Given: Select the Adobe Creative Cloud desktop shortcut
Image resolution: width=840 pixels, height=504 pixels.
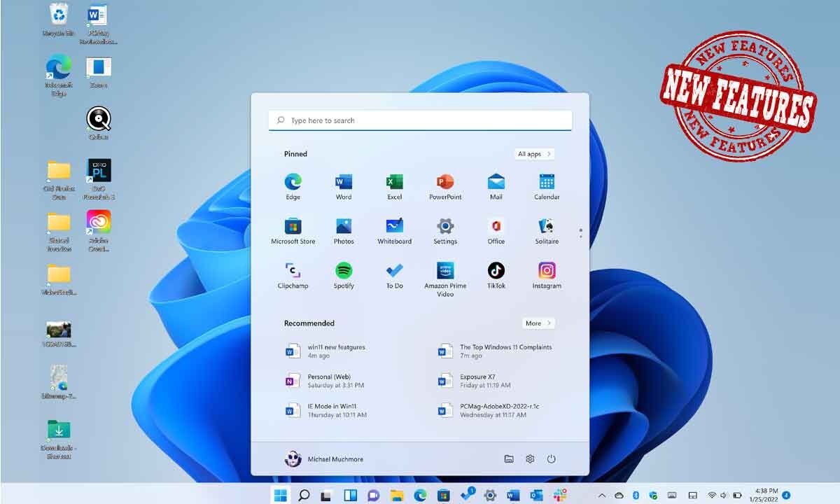Looking at the screenshot, I should click(x=99, y=231).
